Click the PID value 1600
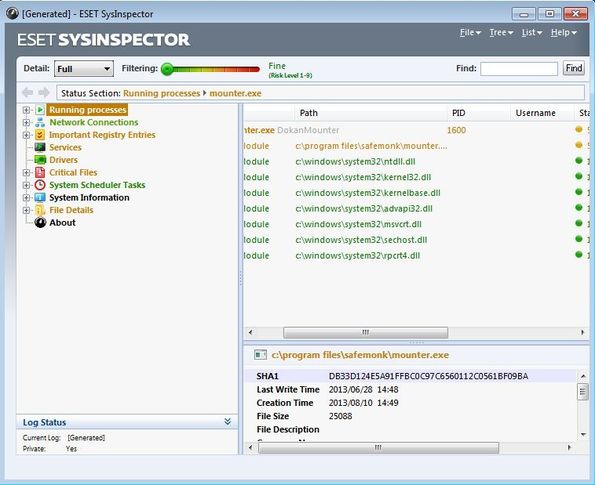Screen dimensions: 595x485 [456, 130]
